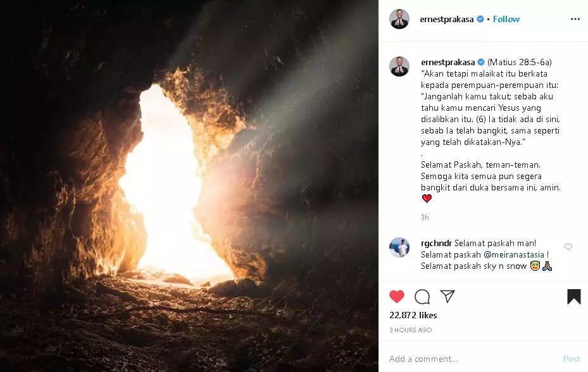
Task: Click the caption author's avatar next to Matius 28:5-6a
Action: 399,67
